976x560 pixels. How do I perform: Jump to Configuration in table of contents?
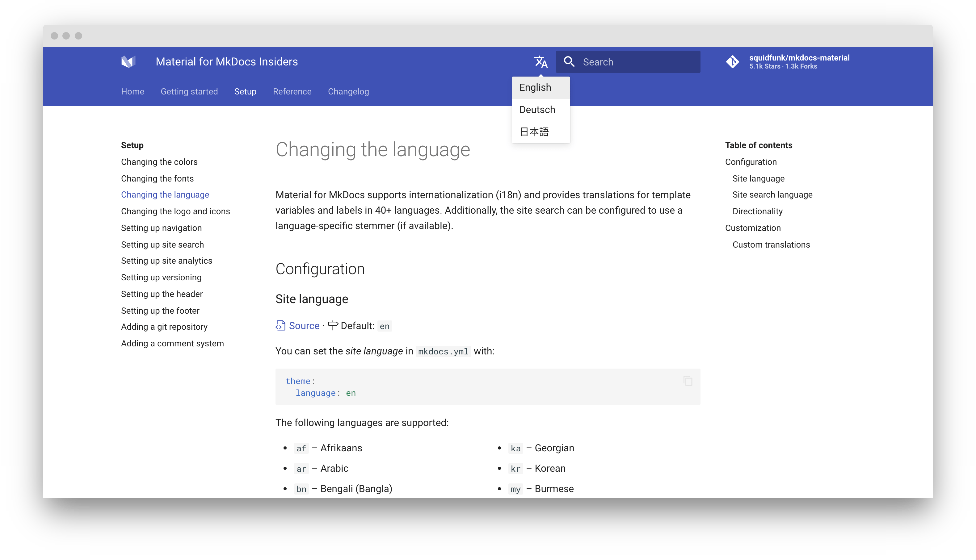(751, 162)
